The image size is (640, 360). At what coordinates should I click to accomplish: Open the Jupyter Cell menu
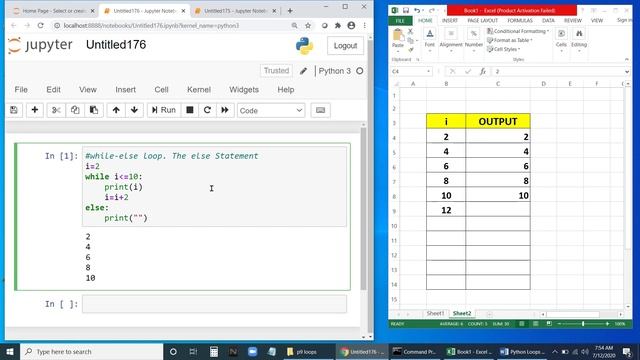[x=161, y=90]
